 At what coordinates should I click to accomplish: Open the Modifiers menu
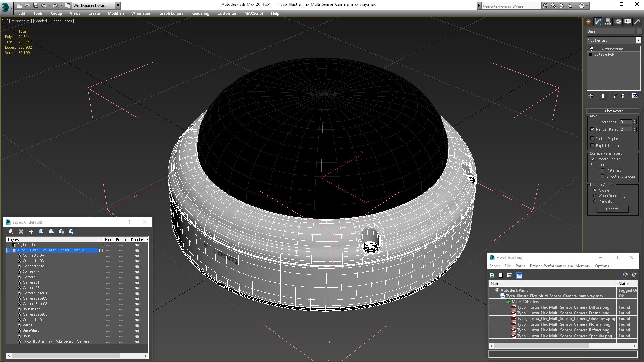point(116,13)
